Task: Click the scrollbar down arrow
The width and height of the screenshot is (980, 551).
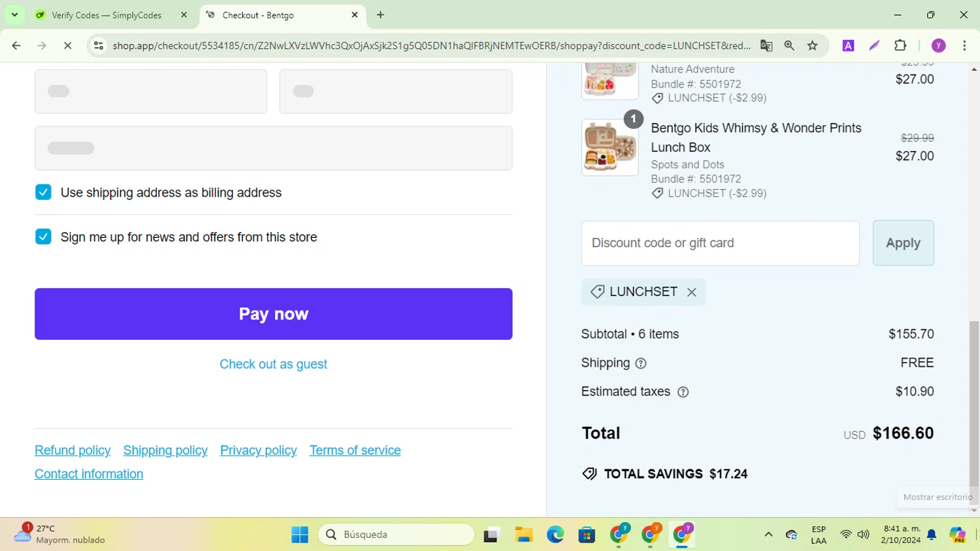Action: pos(974,510)
